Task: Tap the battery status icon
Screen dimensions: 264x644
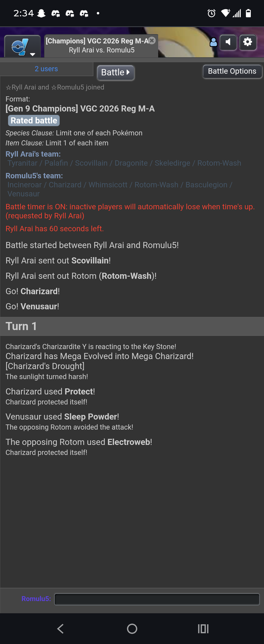Action: pos(248,13)
